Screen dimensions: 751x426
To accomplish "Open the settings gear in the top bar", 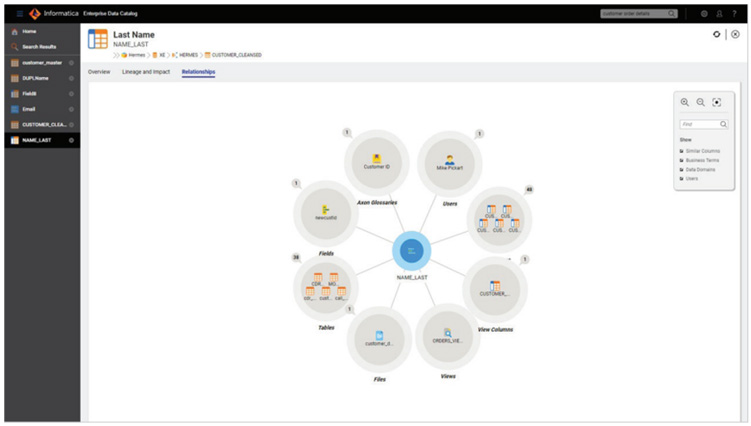I will pos(704,13).
